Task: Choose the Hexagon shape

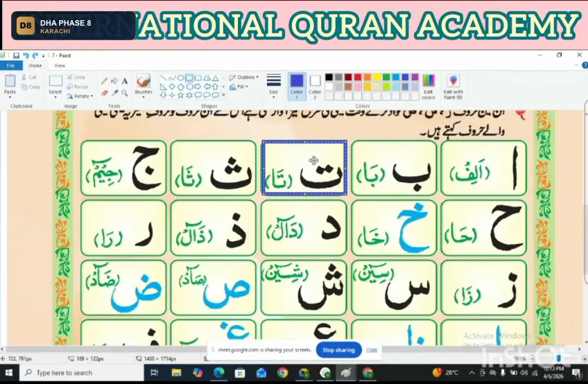Action: coord(189,87)
